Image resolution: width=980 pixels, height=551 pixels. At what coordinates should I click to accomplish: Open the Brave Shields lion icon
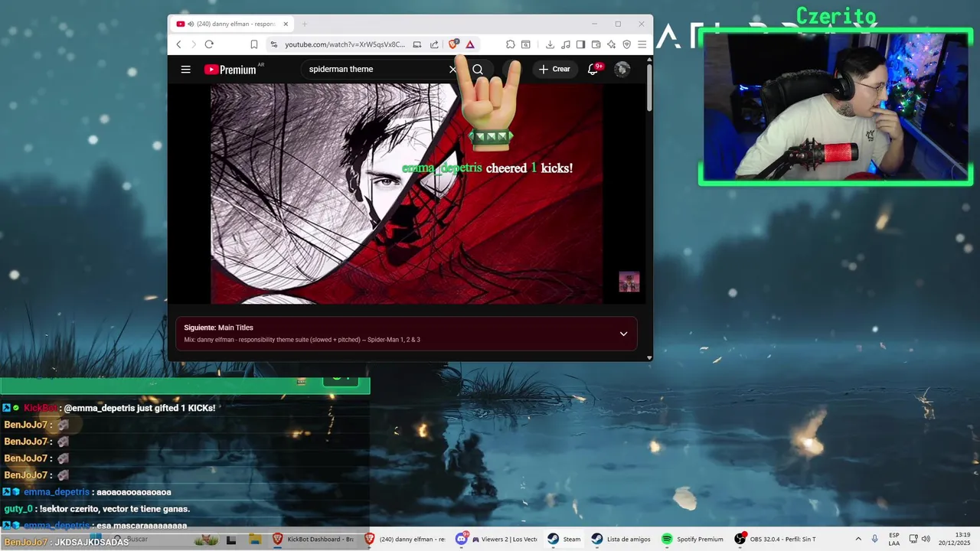click(x=453, y=44)
